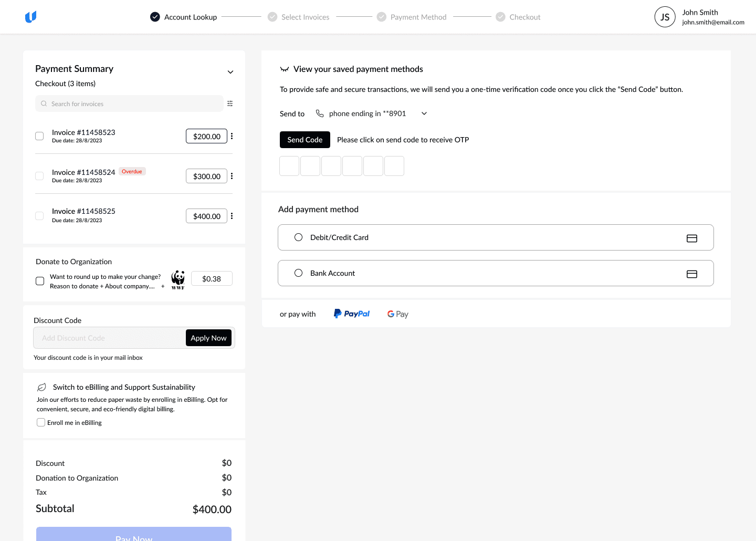Click the card icon in Debit/Credit Card row
Screen dimensions: 756x541
point(692,238)
